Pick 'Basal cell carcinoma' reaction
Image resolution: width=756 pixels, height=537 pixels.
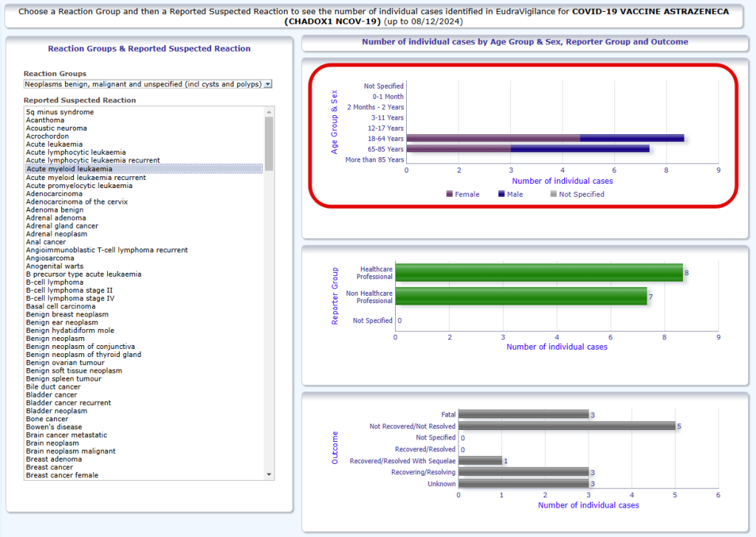[x=61, y=306]
